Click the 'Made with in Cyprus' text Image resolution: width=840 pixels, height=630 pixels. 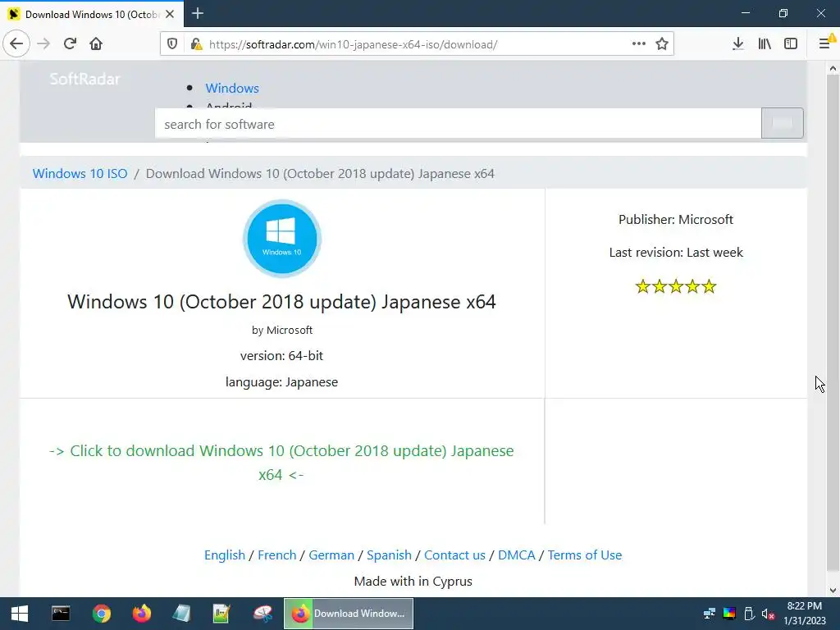413,582
